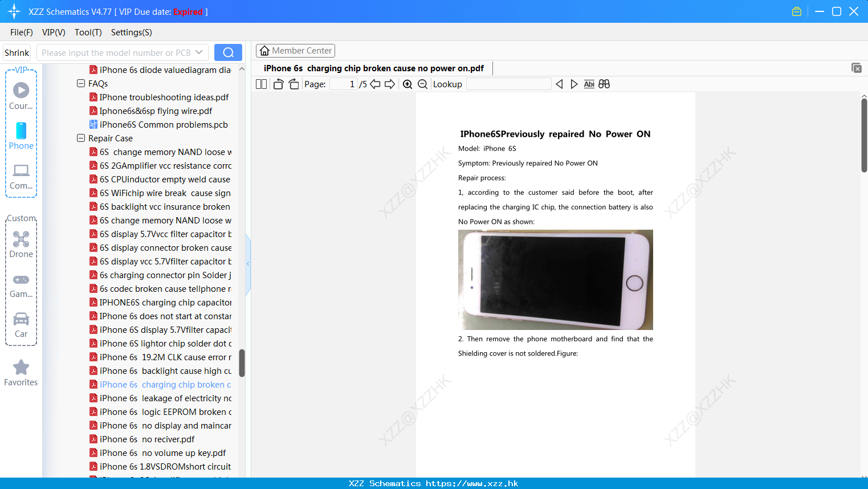Click the Shrink button
The width and height of the screenshot is (868, 489).
[17, 52]
